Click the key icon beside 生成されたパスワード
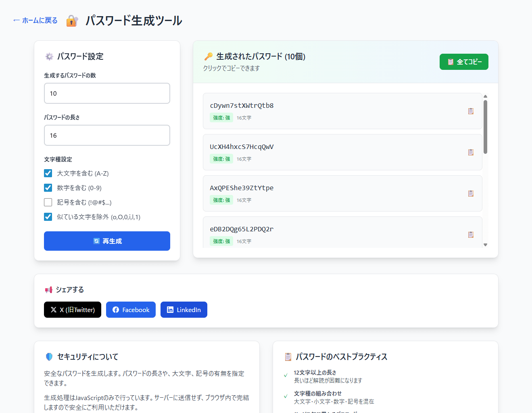This screenshot has height=413, width=532. click(209, 57)
